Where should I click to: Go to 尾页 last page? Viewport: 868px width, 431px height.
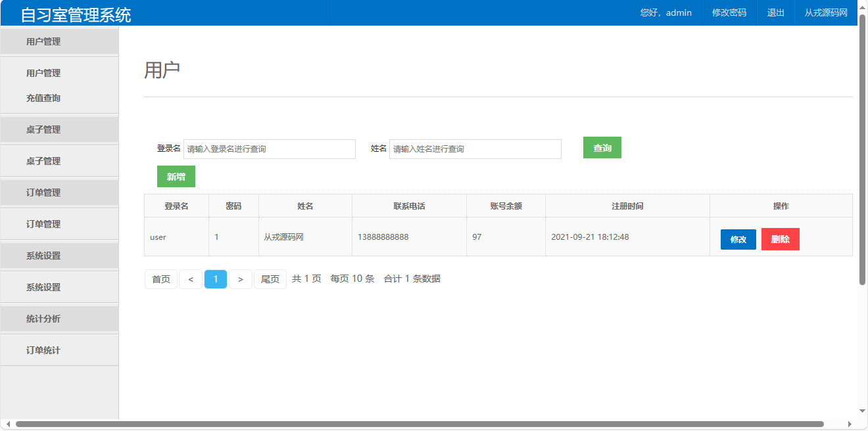[270, 279]
